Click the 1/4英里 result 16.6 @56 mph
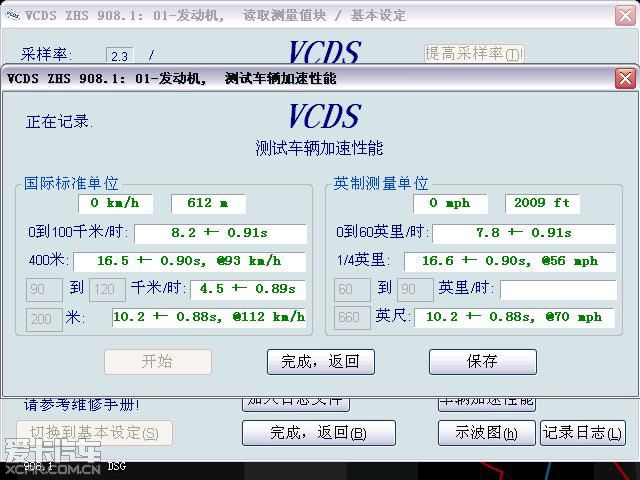640x480 pixels. (510, 262)
